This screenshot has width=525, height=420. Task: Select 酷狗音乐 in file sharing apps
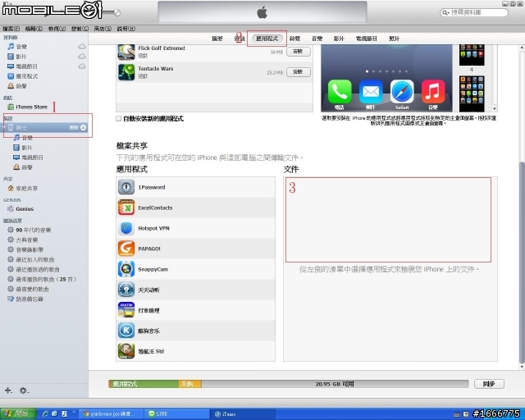pos(195,331)
